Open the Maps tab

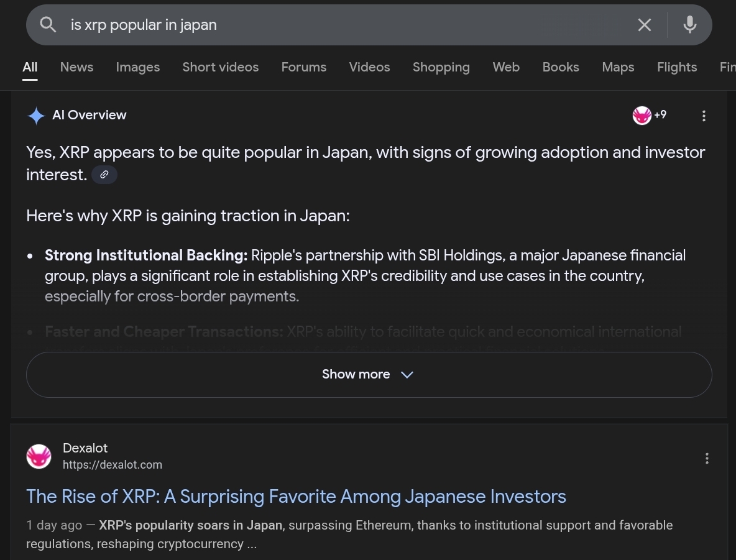(618, 67)
